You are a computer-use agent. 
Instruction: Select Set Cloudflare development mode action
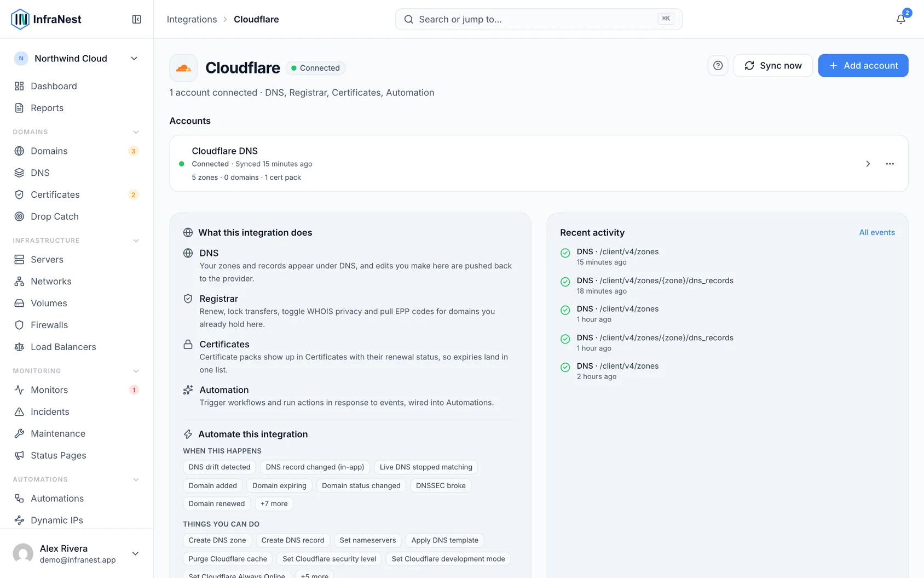tap(448, 559)
